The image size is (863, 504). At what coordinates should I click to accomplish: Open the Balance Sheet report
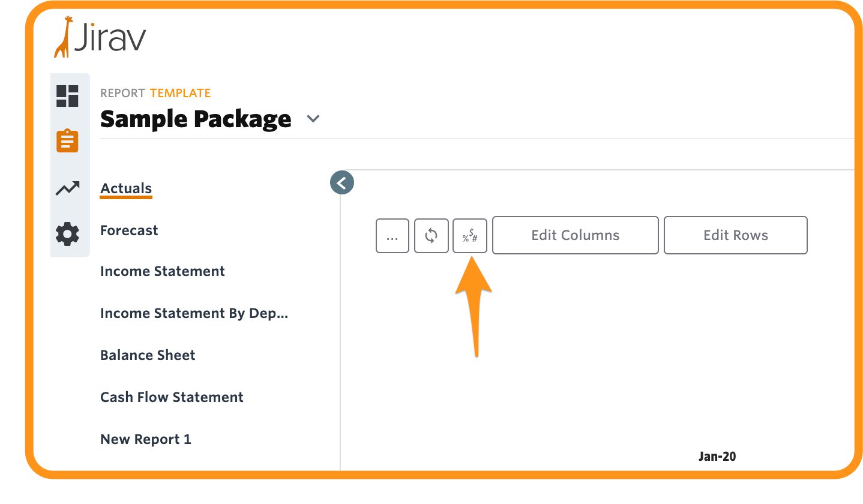(148, 355)
